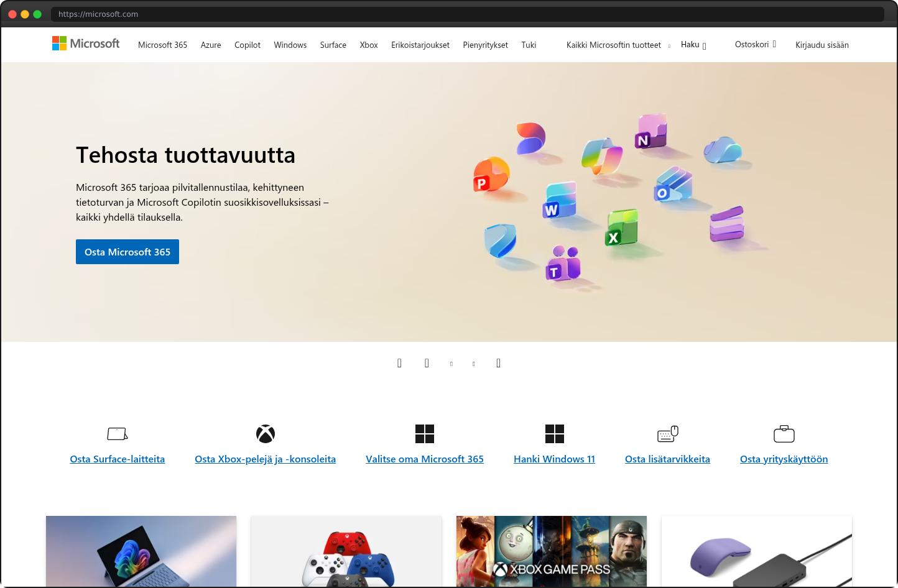
Task: Open the Erikoistarjoukset menu item
Action: (420, 45)
